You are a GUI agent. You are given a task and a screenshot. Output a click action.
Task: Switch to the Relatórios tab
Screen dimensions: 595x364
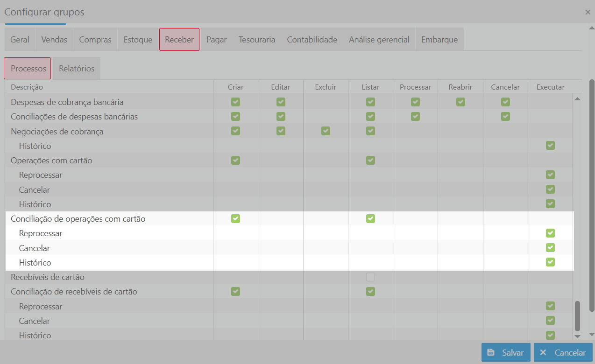[77, 69]
